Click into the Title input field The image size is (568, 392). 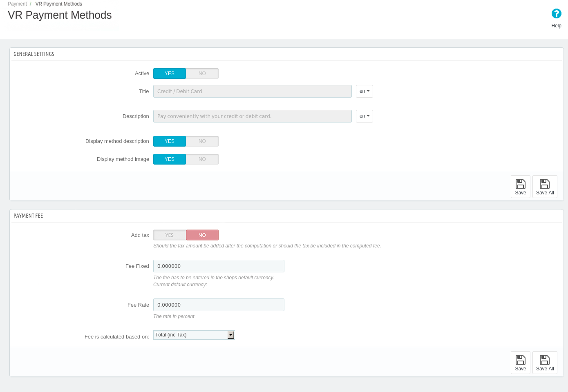(x=253, y=91)
